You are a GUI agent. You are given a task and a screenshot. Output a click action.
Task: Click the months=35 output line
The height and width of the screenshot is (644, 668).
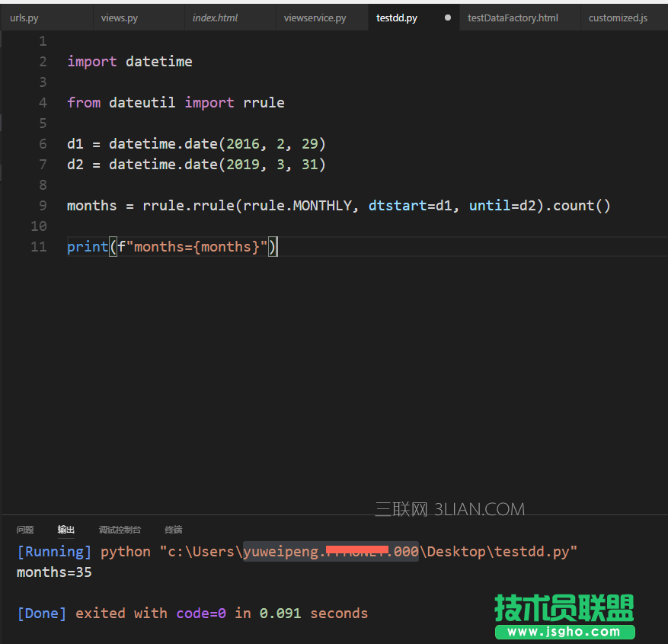click(x=53, y=572)
